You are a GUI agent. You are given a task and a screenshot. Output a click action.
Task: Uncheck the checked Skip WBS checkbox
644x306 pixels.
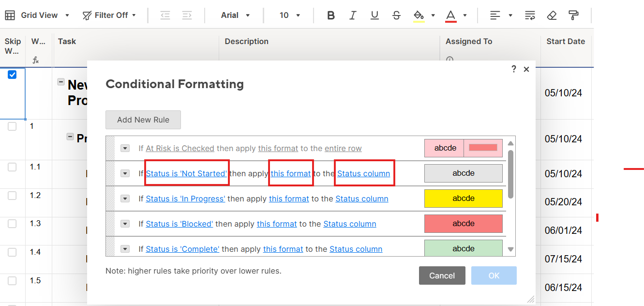pyautogui.click(x=12, y=75)
